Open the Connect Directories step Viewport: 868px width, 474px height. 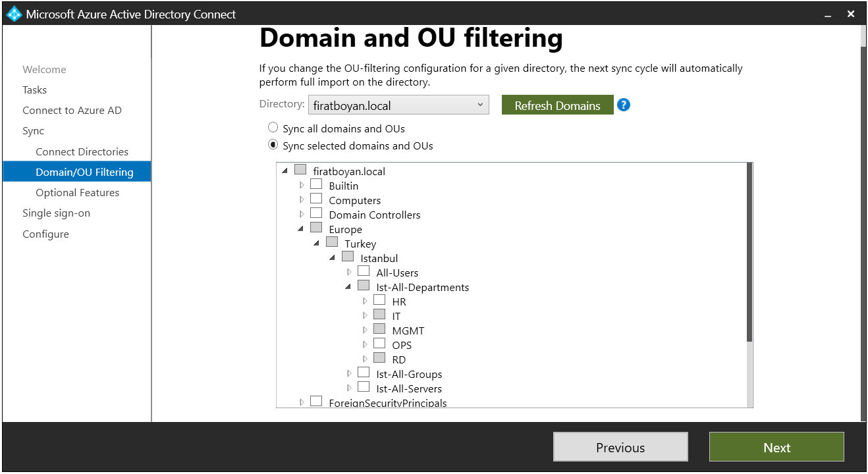coord(82,151)
